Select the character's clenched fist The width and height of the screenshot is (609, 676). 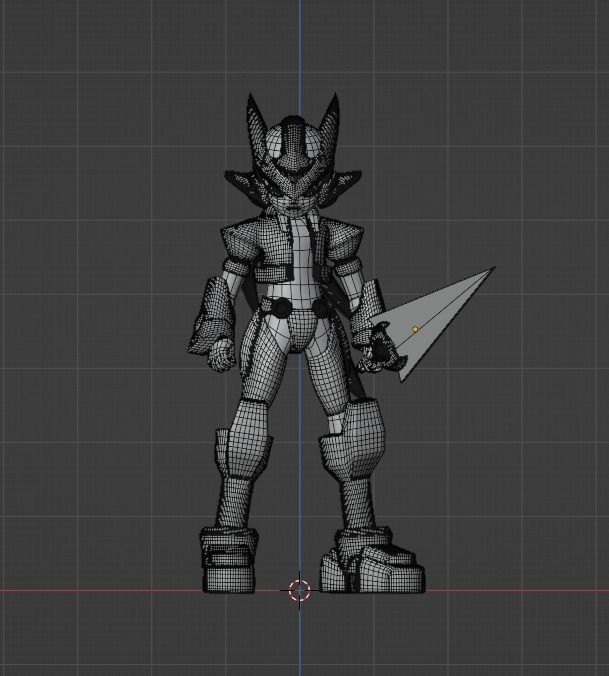222,355
